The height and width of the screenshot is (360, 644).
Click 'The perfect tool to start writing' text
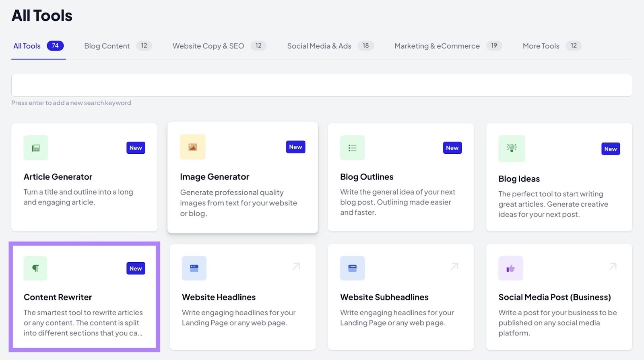coord(553,204)
